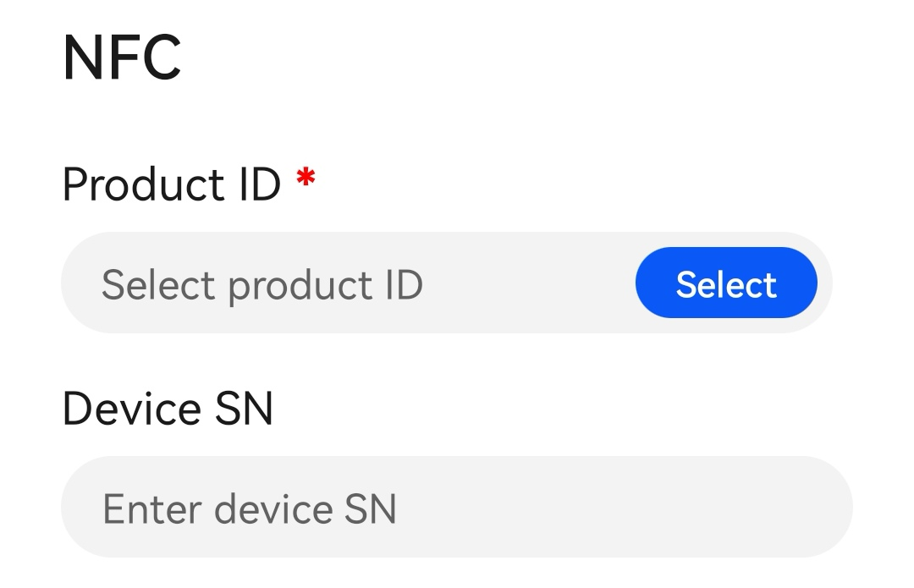Tap the "Enter device SN" placeholder text
Screen dimensions: 914x588
click(x=250, y=509)
